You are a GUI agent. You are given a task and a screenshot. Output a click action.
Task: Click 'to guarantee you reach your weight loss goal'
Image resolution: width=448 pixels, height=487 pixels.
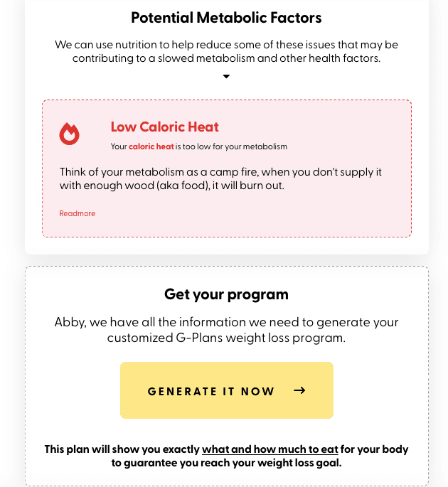click(226, 463)
